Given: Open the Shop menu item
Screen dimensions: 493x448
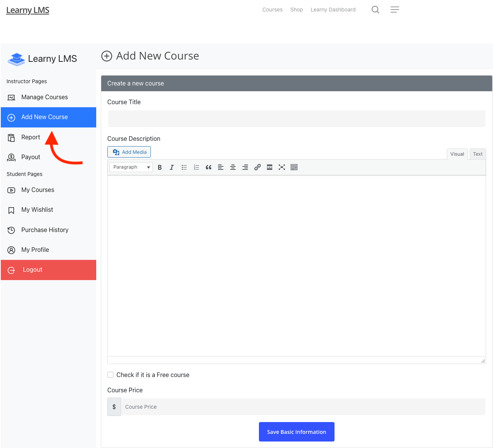Looking at the screenshot, I should click(296, 10).
